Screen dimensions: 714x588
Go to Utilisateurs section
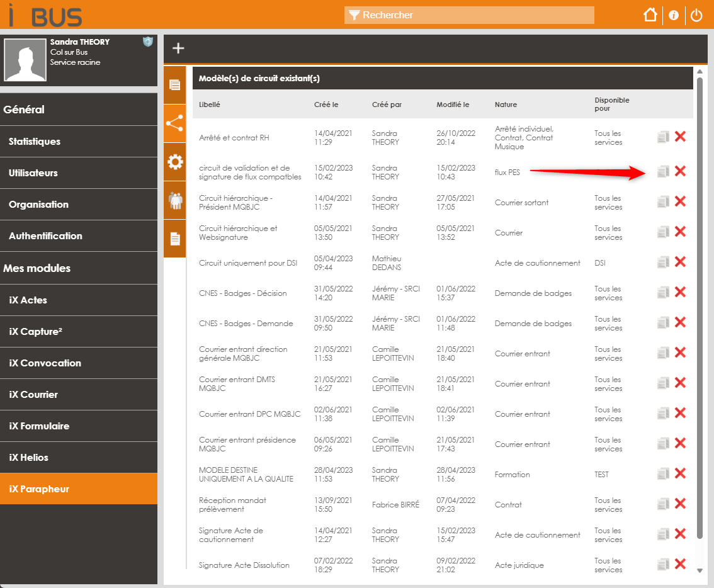(33, 173)
